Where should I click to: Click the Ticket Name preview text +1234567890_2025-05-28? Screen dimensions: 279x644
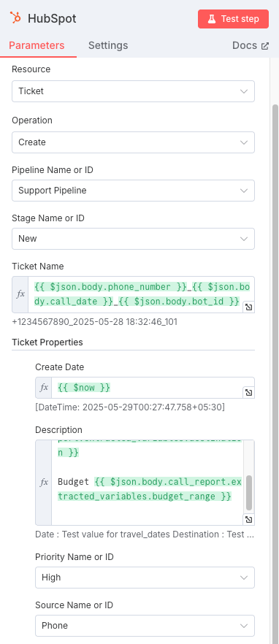[x=94, y=321]
